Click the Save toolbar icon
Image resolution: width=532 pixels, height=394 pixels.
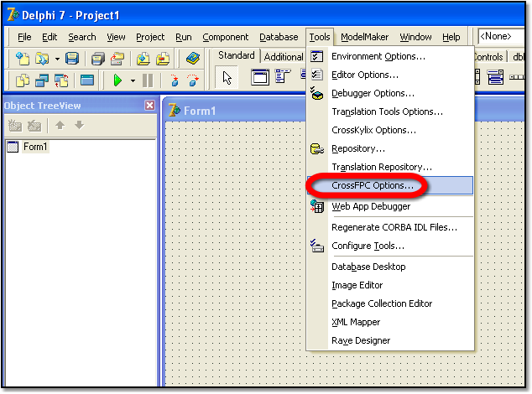72,59
